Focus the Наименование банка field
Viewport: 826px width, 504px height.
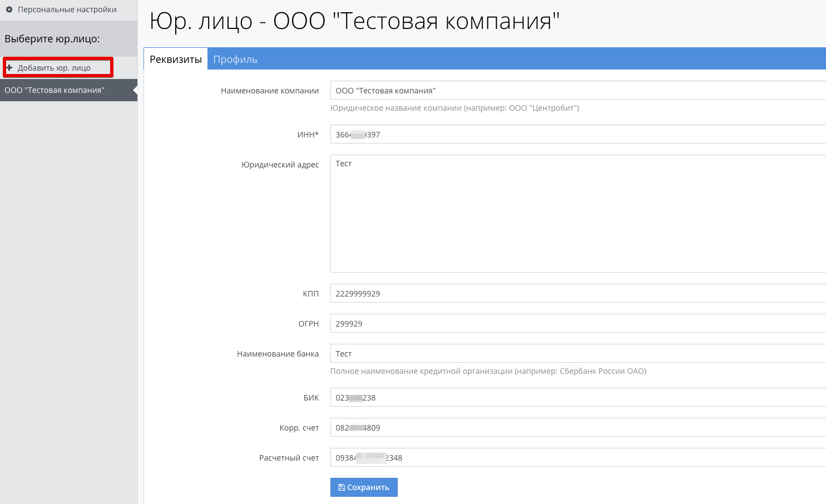pos(578,354)
